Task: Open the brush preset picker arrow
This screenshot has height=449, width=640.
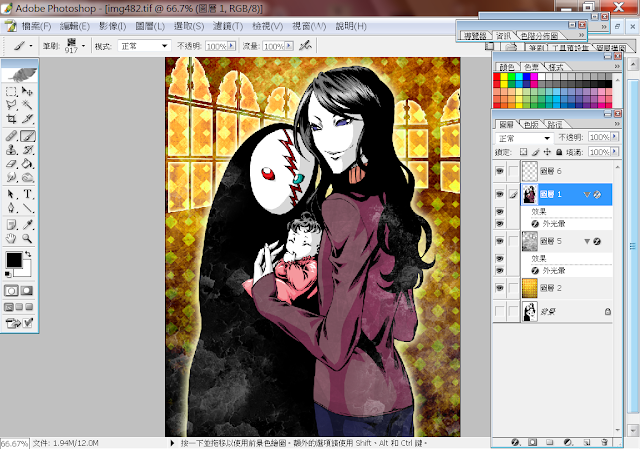Action: click(x=83, y=46)
